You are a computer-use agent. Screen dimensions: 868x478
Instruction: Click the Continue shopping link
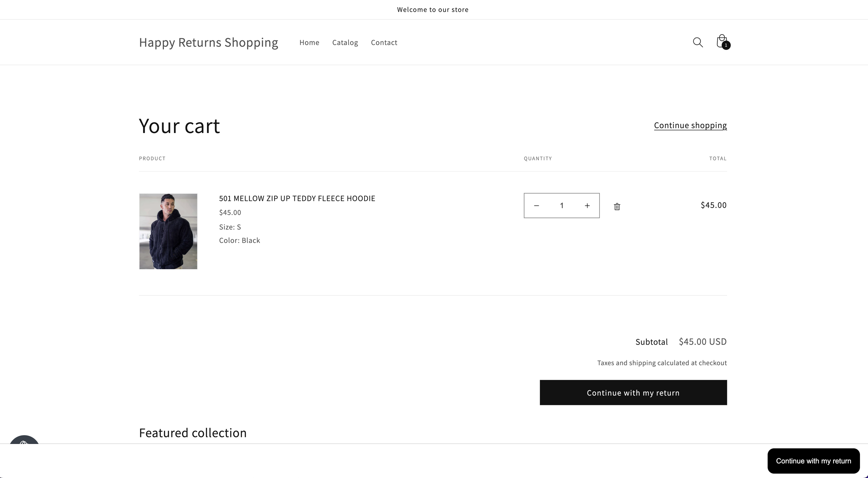click(690, 125)
